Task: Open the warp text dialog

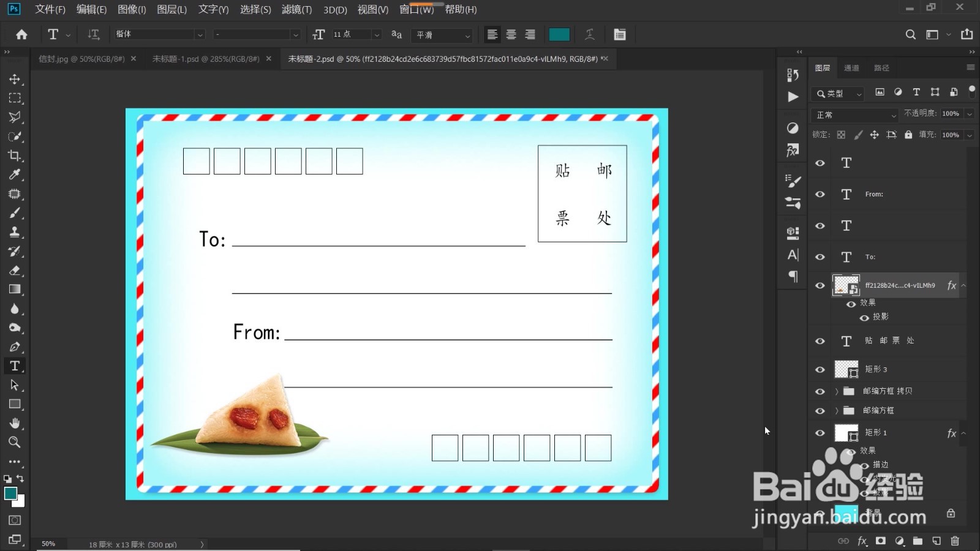Action: (590, 35)
